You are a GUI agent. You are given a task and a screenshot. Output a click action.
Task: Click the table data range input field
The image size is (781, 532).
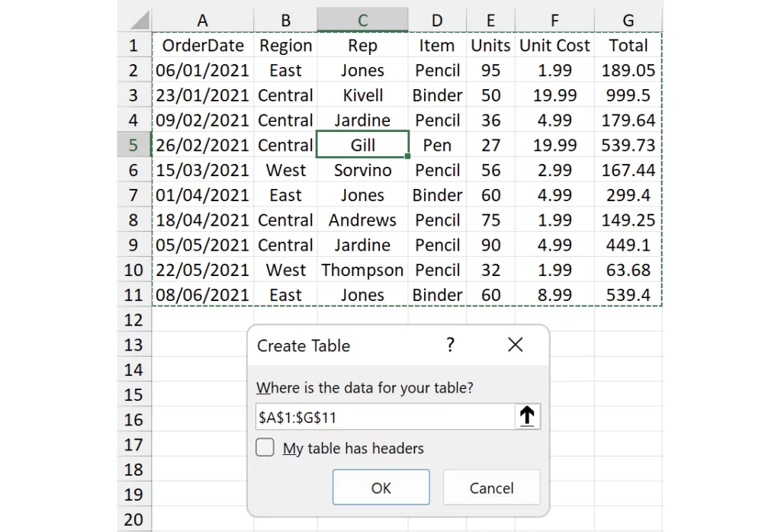click(385, 417)
